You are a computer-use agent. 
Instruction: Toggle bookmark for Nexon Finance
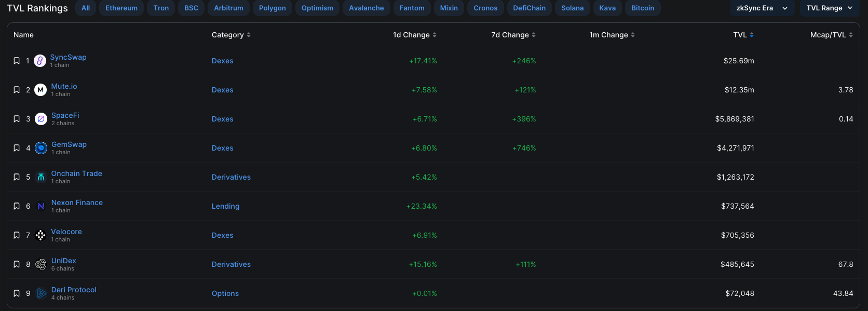click(x=17, y=206)
